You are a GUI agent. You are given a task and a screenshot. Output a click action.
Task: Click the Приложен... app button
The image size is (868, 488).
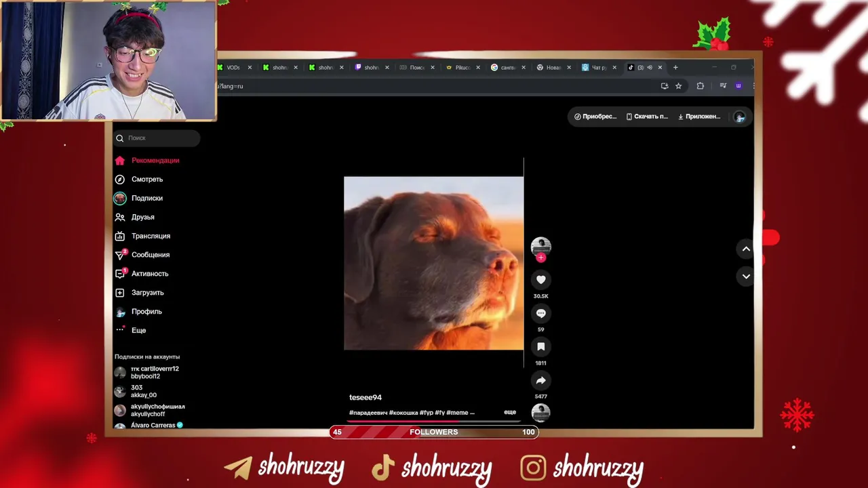[699, 117]
